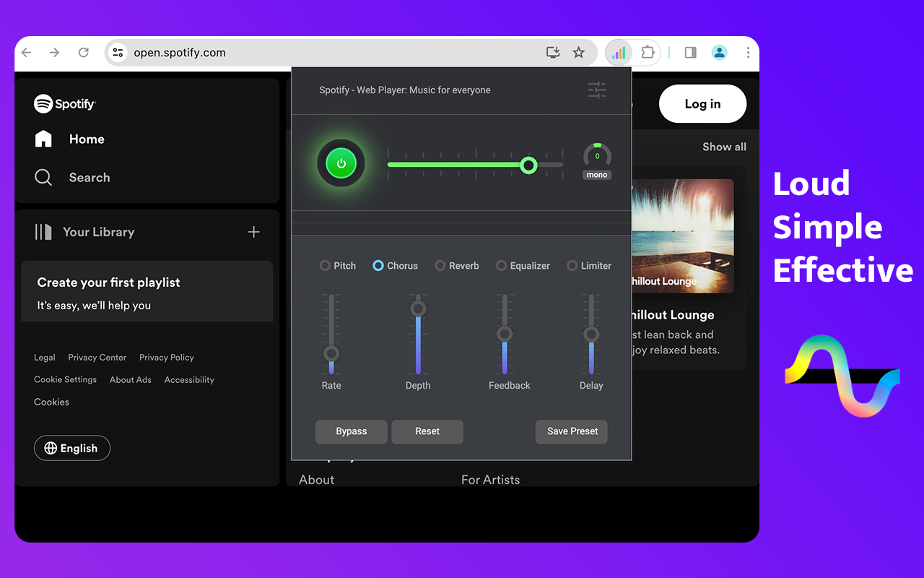Open the Accessibility link
Viewport: 924px width, 578px height.
pyautogui.click(x=189, y=380)
